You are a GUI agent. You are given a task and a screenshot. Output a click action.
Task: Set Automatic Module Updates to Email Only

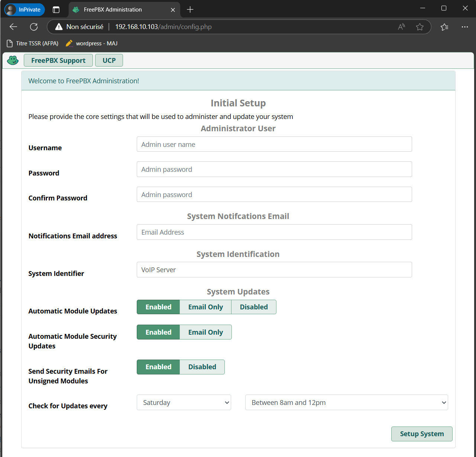[205, 307]
